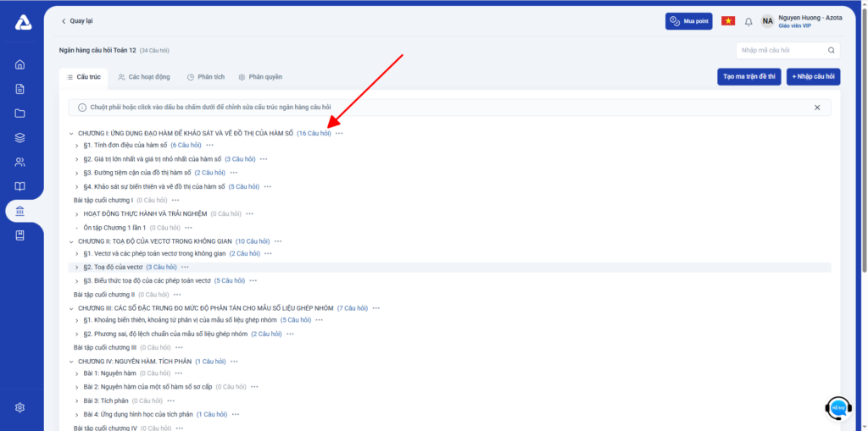The height and width of the screenshot is (431, 868).
Task: Collapse CHƯƠNG I chapter tree node
Action: 71,134
